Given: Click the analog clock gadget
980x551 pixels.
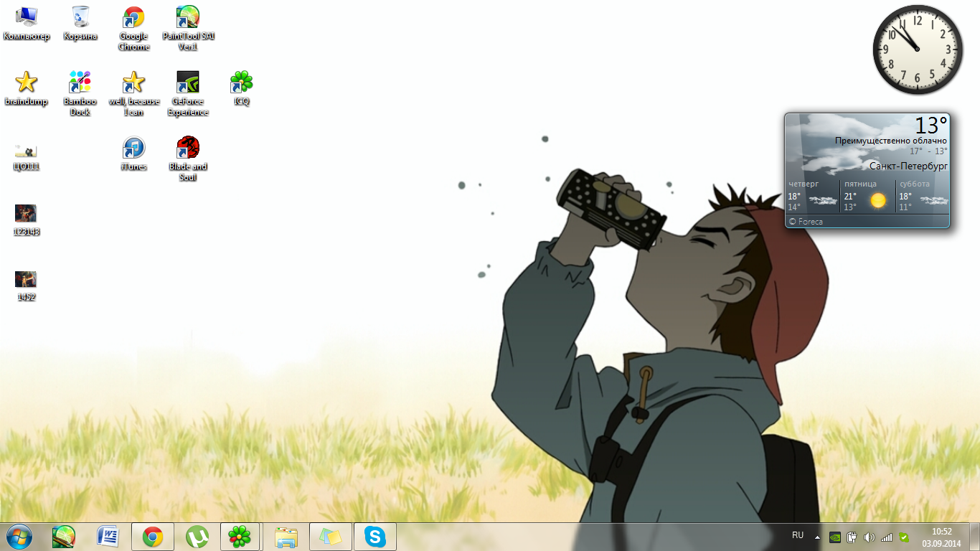Looking at the screenshot, I should coord(918,50).
